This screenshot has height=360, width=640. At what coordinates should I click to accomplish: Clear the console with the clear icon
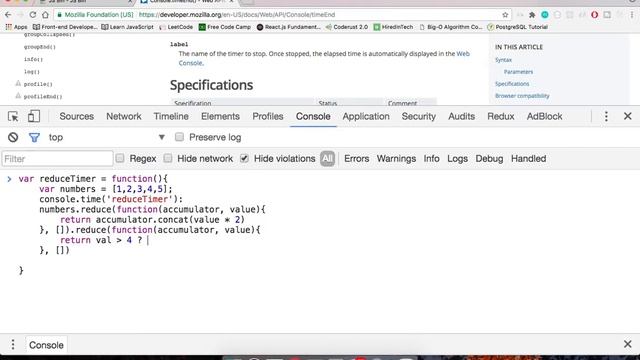(x=13, y=137)
